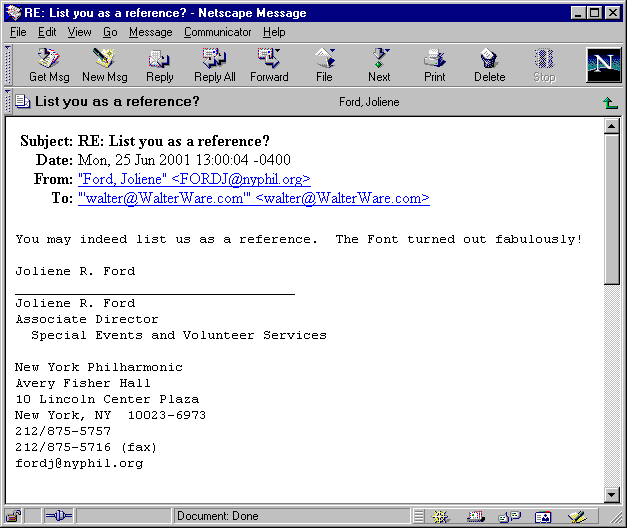Open the File menu
Screen dimensions: 627x528
[18, 32]
